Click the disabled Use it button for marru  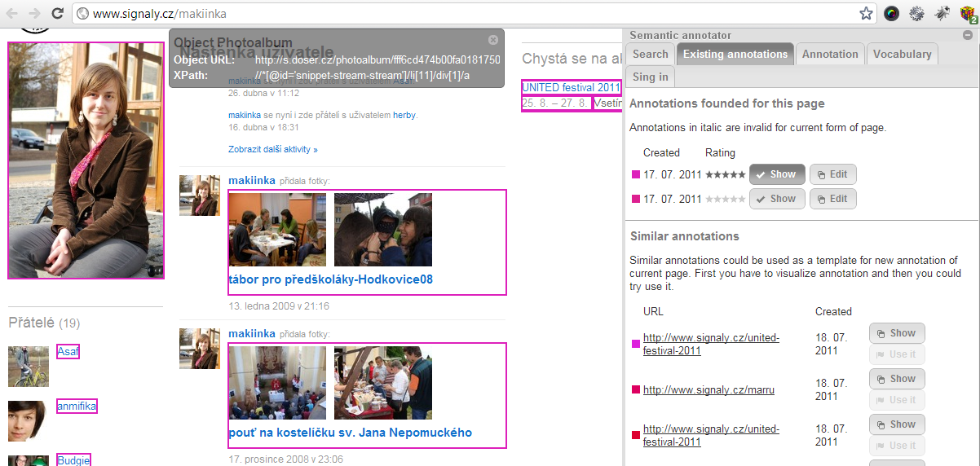897,400
